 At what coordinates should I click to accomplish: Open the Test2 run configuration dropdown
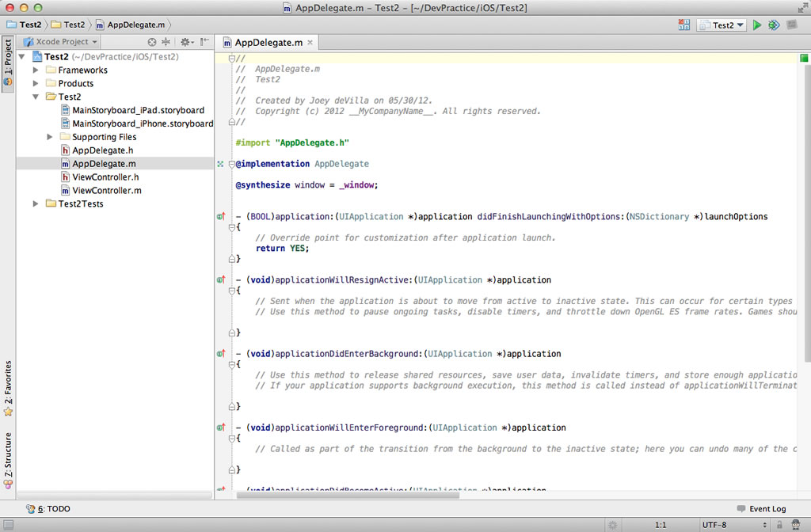tap(722, 25)
